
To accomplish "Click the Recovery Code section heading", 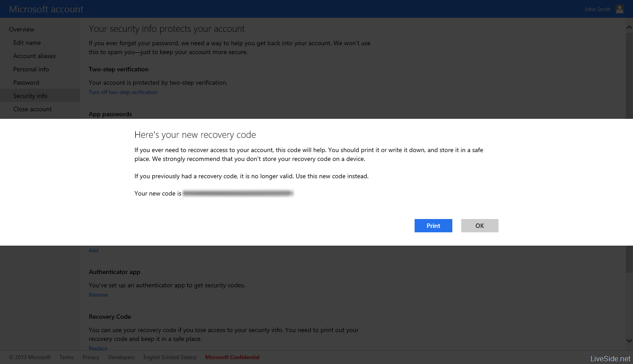I will coord(110,317).
